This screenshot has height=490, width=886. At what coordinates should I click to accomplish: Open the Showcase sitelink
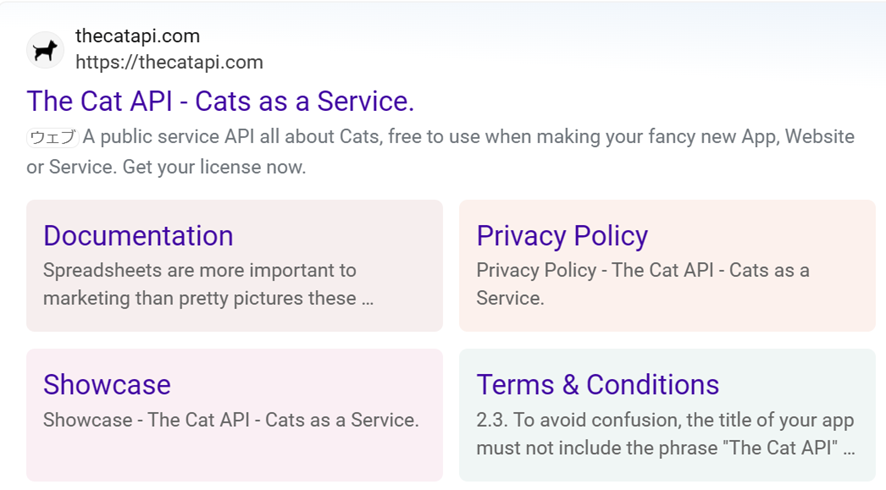[x=107, y=385]
